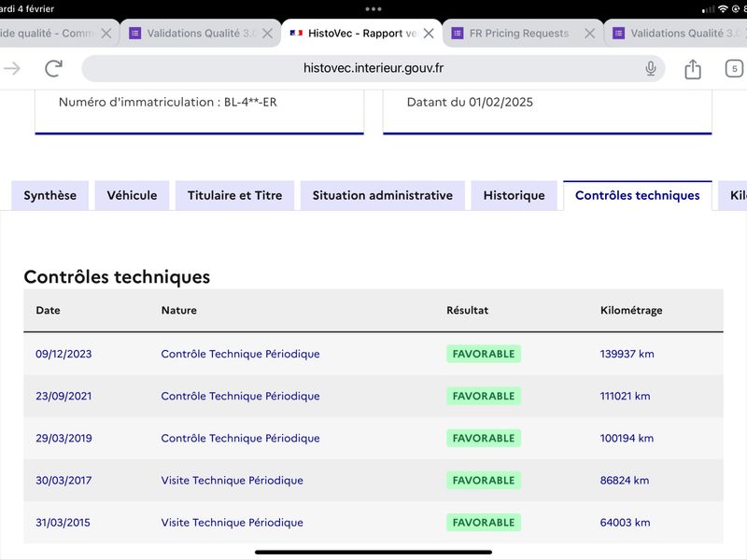Viewport: 747px width, 560px height.
Task: Click Contrôle Technique Périodique for 09/12/2023
Action: [x=240, y=354]
